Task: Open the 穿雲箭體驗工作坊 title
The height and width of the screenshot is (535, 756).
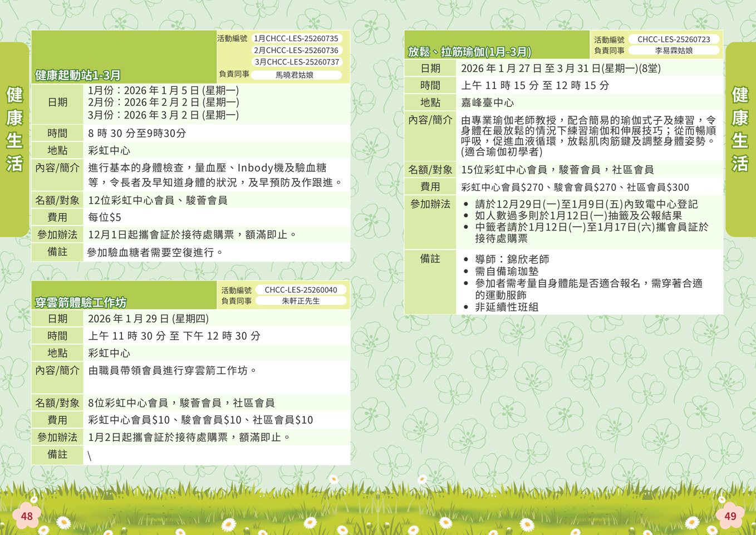Action: point(81,302)
